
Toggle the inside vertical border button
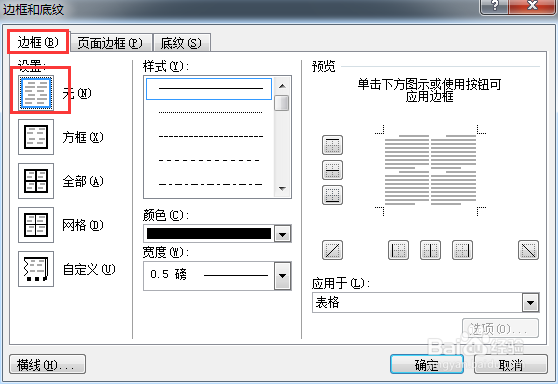tap(430, 250)
